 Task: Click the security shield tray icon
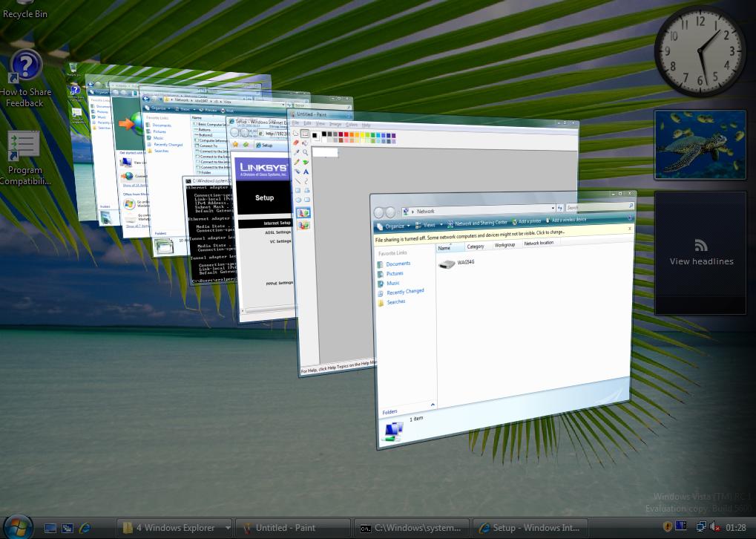(668, 527)
